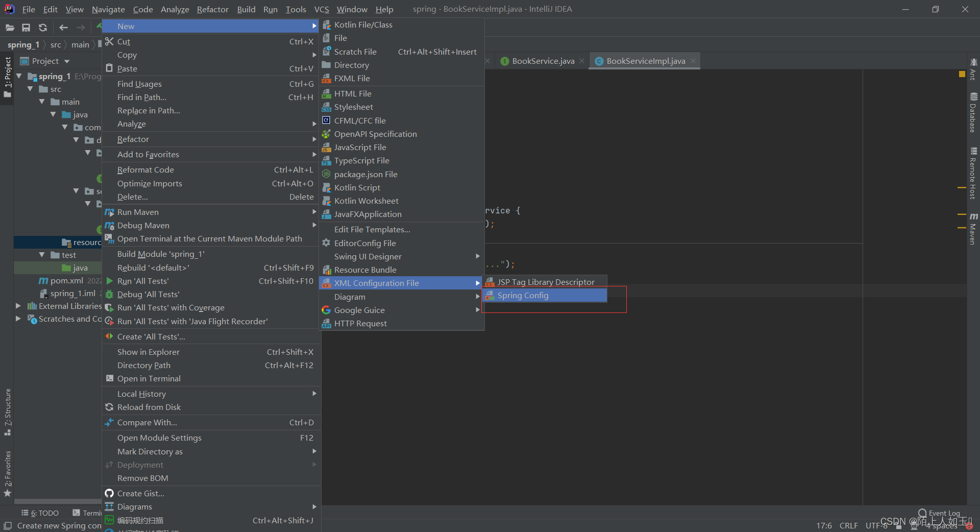
Task: Click the Synchronize refresh toolbar icon
Action: [43, 28]
